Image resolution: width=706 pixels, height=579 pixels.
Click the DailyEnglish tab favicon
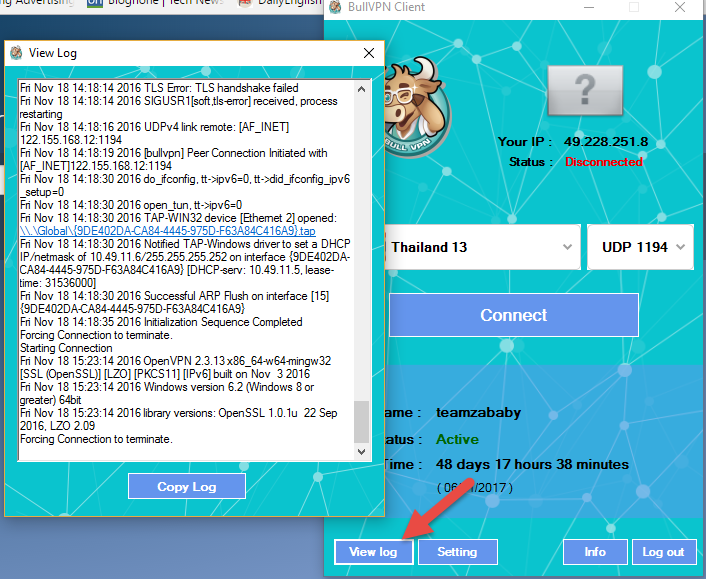point(245,3)
